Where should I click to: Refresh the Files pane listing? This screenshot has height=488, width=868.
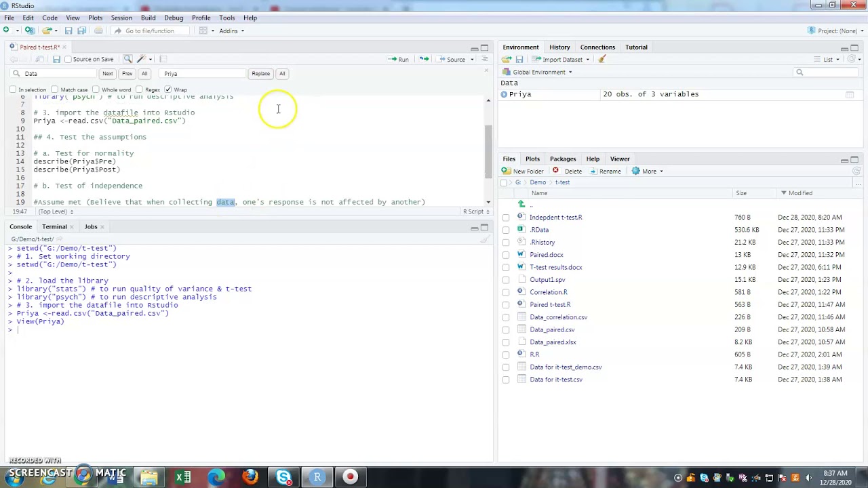[856, 171]
